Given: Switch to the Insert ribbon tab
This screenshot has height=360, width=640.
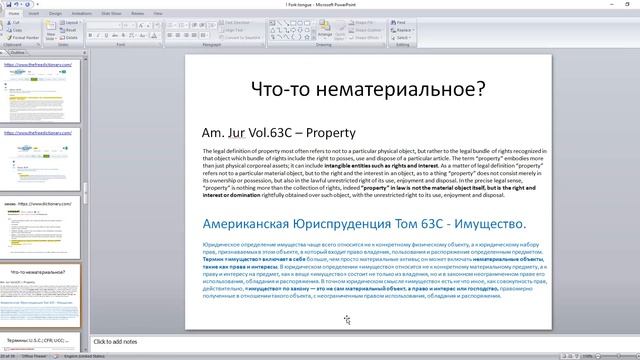Looking at the screenshot, I should tap(33, 13).
